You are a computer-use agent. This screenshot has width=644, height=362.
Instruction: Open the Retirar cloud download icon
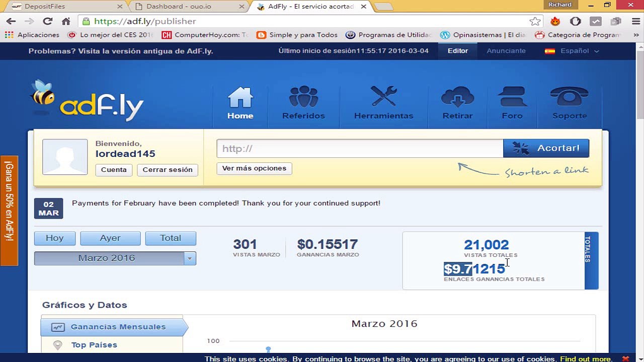coord(457,97)
